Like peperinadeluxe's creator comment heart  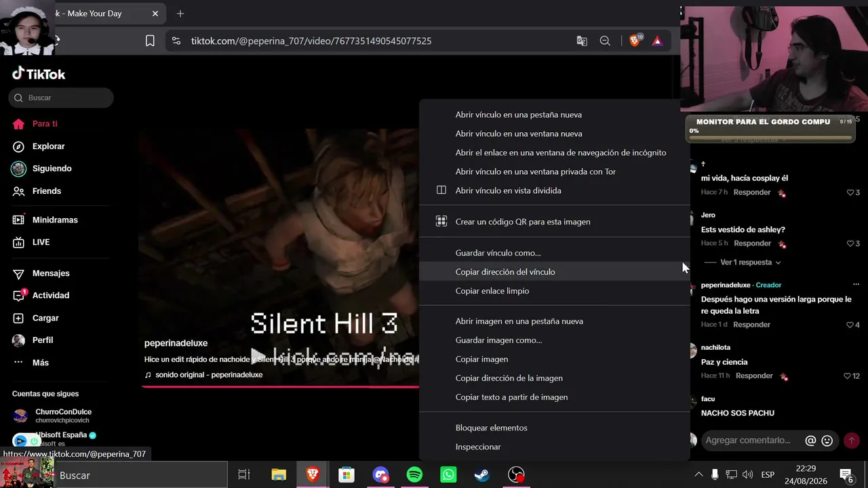click(850, 325)
